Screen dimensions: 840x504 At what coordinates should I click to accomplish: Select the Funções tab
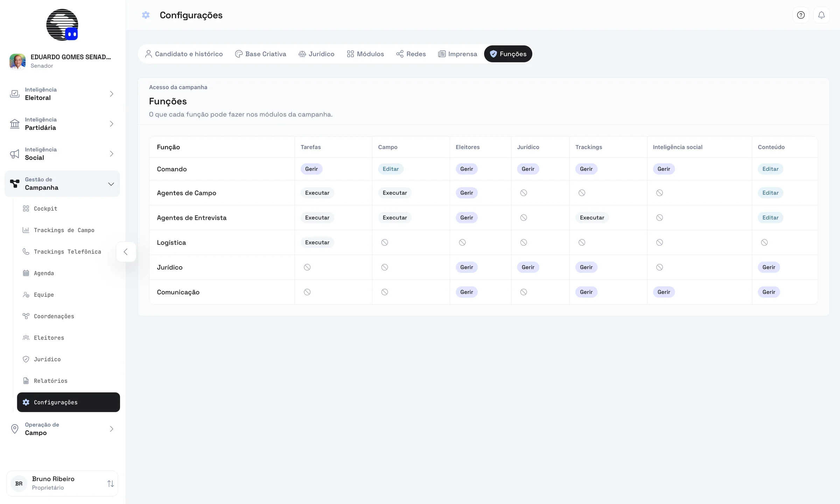[508, 54]
